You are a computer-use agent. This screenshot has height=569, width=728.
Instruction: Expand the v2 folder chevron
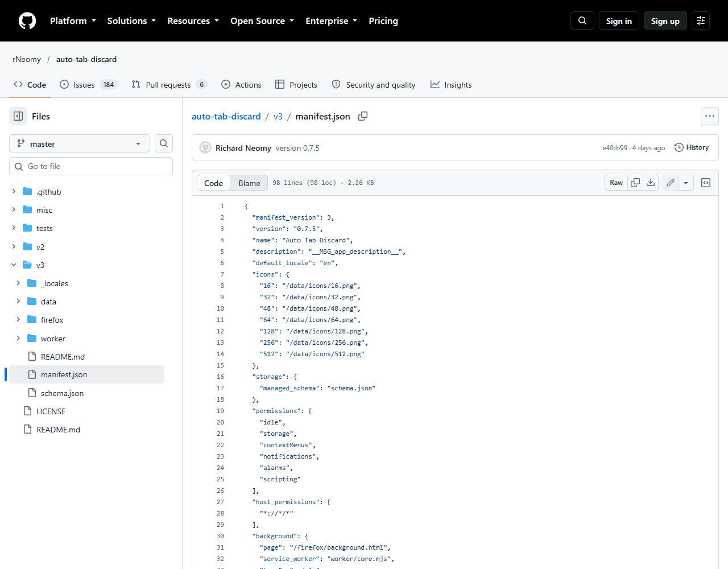[14, 246]
